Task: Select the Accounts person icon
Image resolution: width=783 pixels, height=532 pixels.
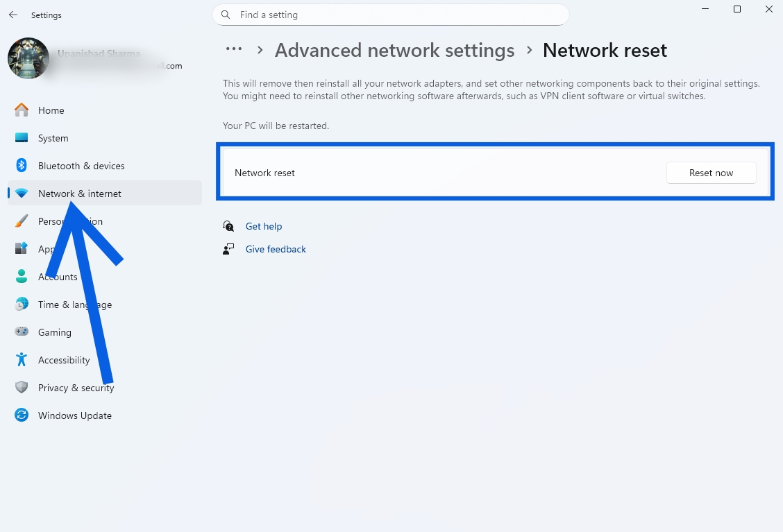Action: coord(21,276)
